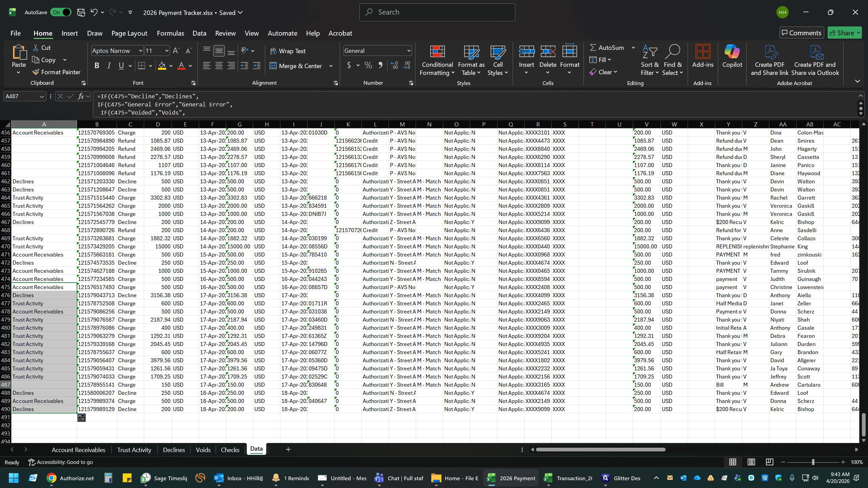Click the Insert Function fx icon
Viewport: 868px width, 488px height.
(81, 96)
